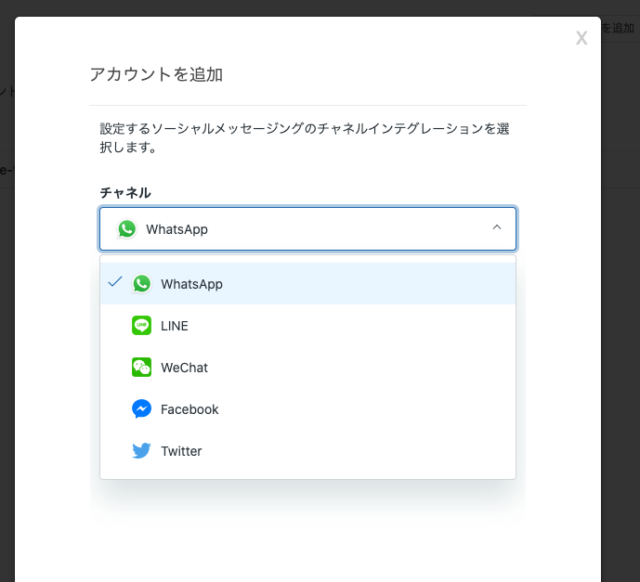Screen dimensions: 640x582
Task: Click the WeChat logo icon
Action: click(142, 367)
